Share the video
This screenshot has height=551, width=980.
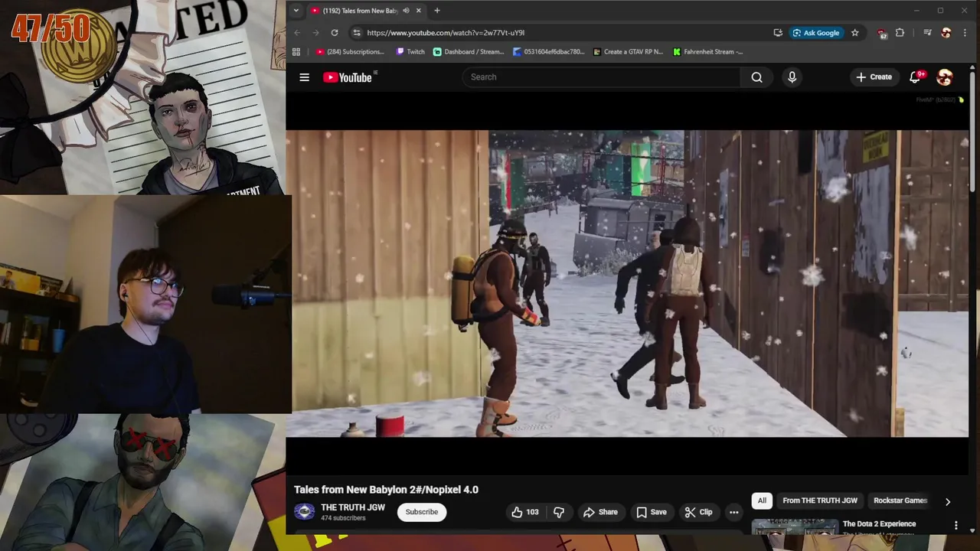tap(600, 512)
